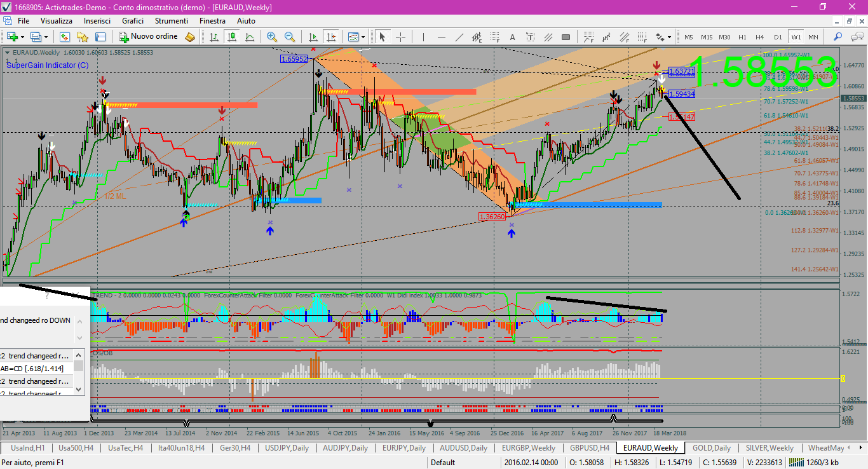Image resolution: width=868 pixels, height=469 pixels.
Task: Open the File menu
Action: point(24,20)
